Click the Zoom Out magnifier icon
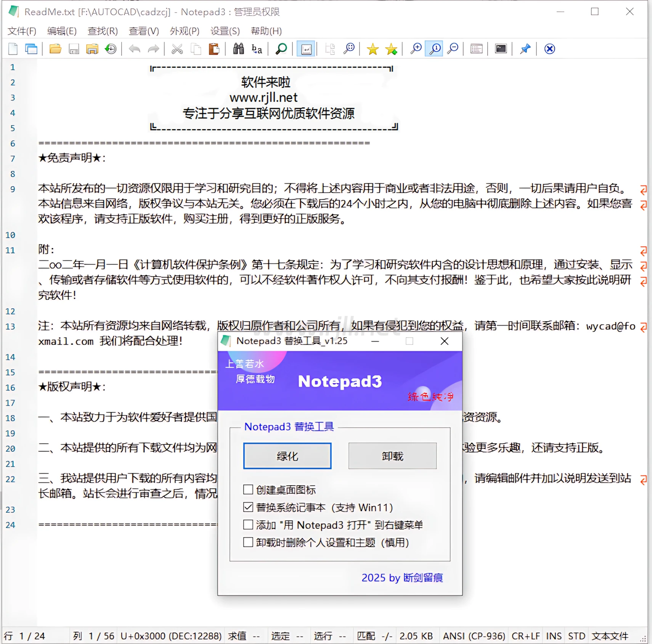Viewport: 652px width, 644px height. click(x=453, y=49)
